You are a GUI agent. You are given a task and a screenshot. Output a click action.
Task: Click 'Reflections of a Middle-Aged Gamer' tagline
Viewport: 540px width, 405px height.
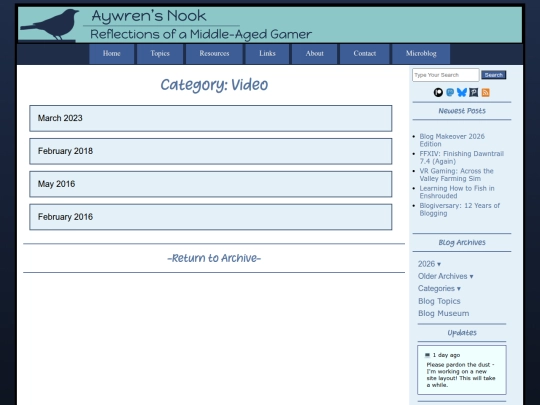pyautogui.click(x=201, y=34)
